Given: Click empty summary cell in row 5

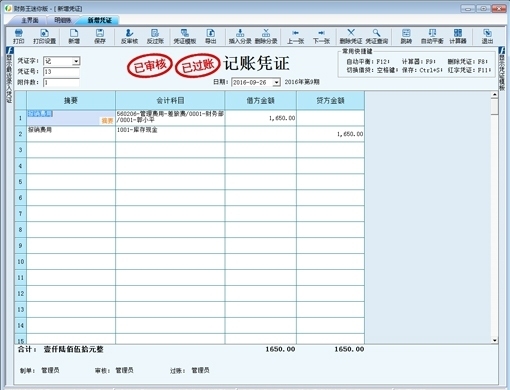Looking at the screenshot, I should point(71,182).
